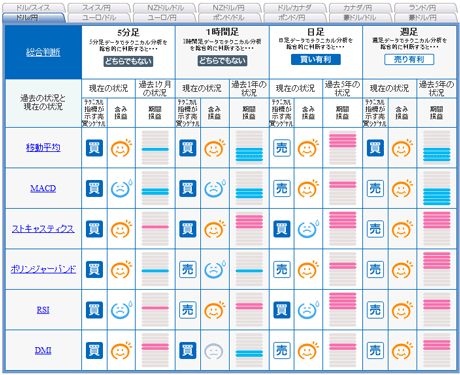Click the 過去1ヶ月の状況 header
Viewport: 460px width, 375px height.
click(x=155, y=89)
